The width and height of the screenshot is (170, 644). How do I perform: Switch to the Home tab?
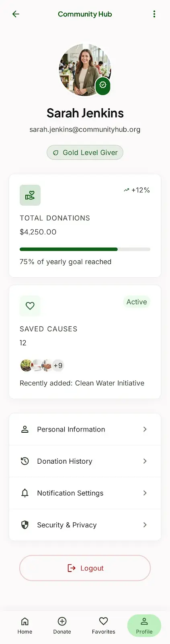(x=25, y=626)
